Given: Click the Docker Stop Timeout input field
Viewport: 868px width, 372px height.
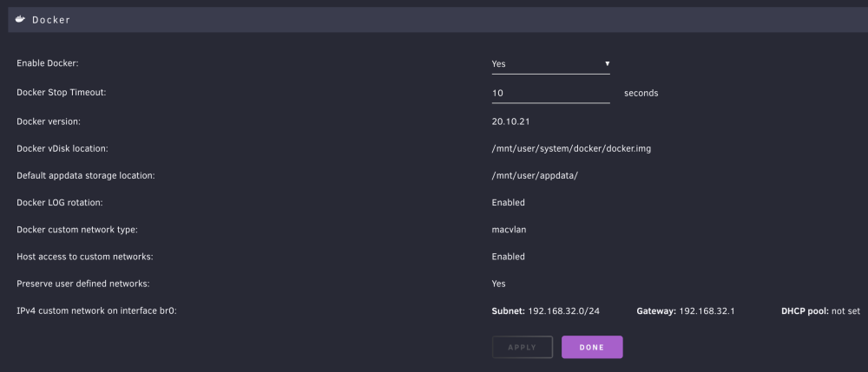Looking at the screenshot, I should [551, 93].
